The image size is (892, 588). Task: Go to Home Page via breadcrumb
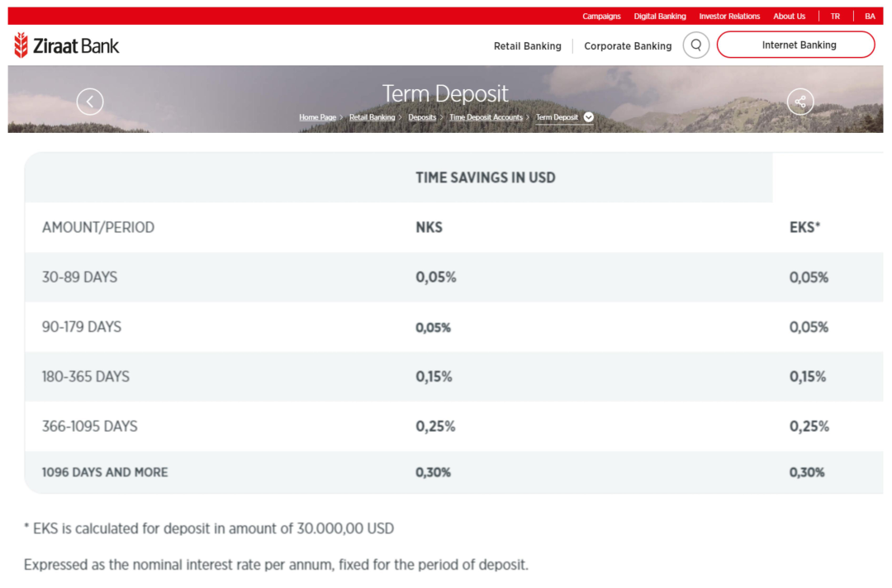(x=317, y=117)
